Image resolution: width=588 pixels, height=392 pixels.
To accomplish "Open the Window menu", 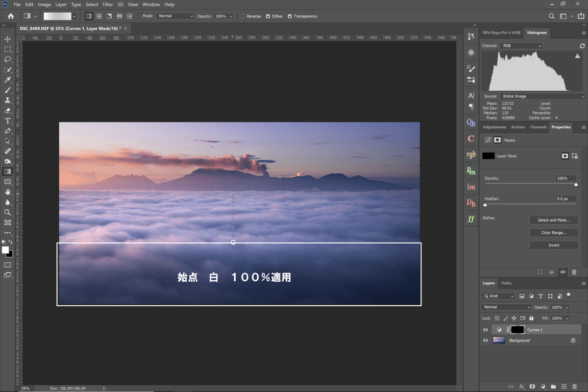I will (151, 4).
